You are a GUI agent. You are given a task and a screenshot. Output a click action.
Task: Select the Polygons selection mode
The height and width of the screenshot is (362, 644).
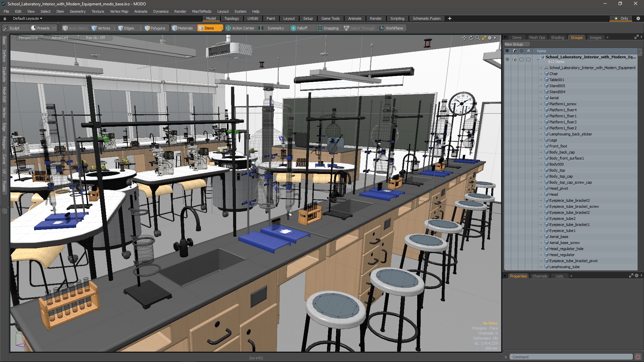[x=155, y=28]
